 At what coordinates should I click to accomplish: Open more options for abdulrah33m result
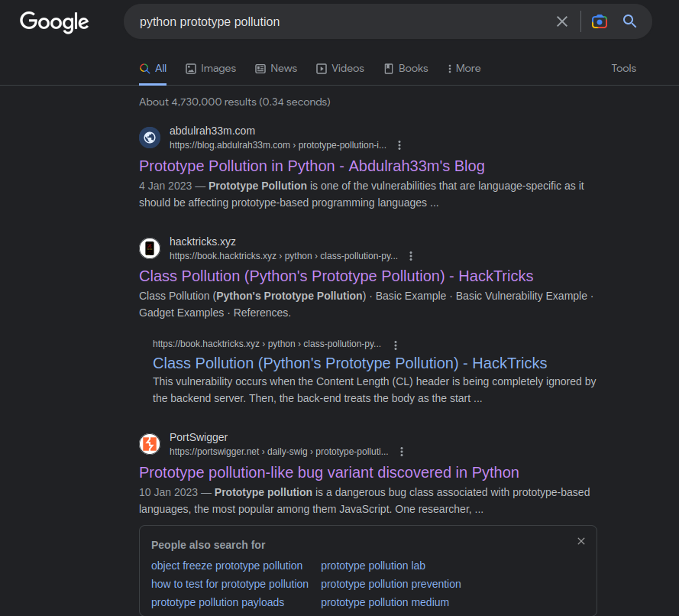point(399,145)
